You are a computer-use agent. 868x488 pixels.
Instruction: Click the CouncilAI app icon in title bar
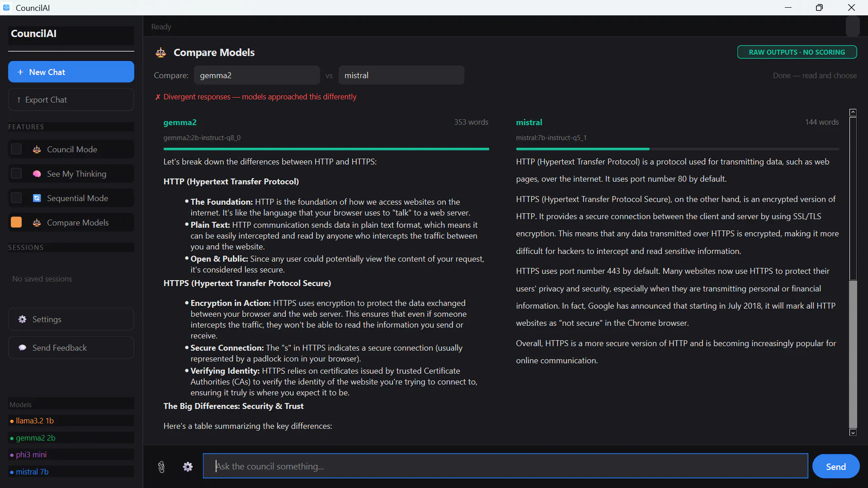pos(6,8)
